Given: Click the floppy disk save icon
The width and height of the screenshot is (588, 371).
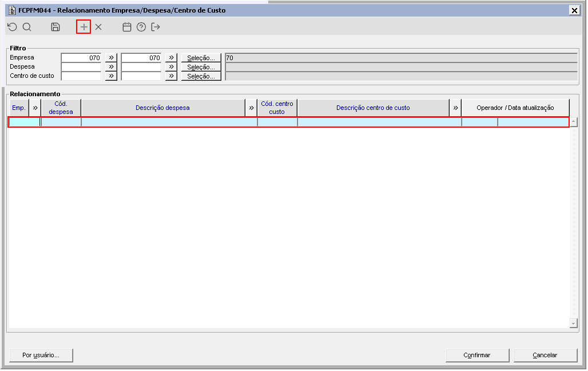Looking at the screenshot, I should point(55,27).
